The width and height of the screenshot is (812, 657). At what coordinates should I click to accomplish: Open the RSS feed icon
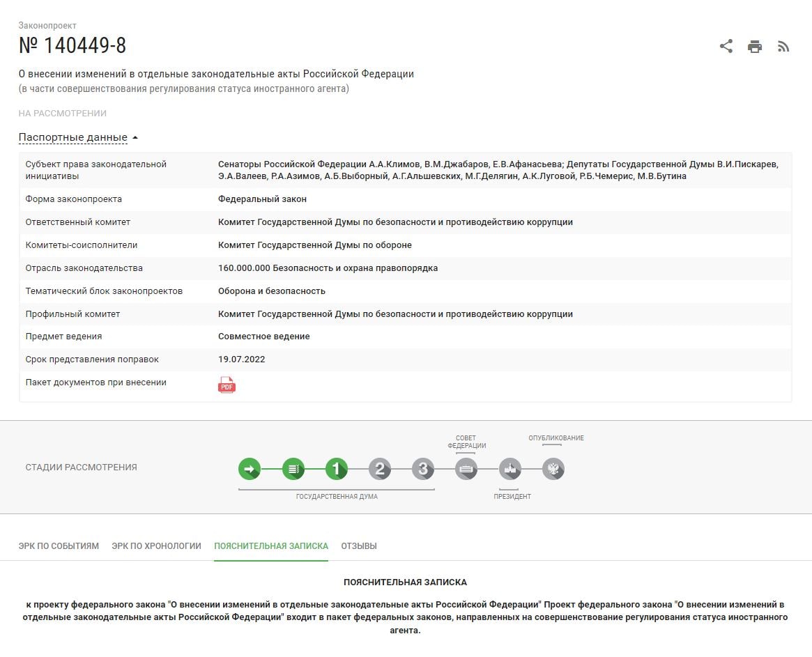783,47
